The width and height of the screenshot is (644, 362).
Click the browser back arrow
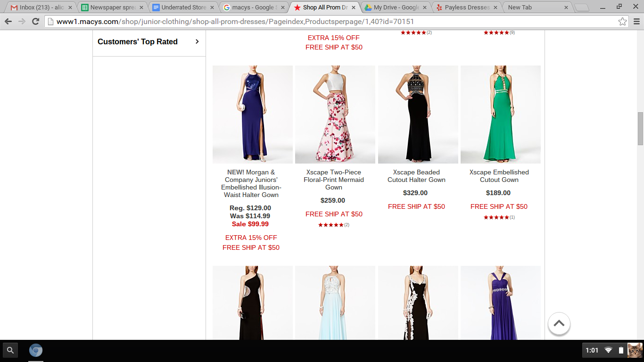8,22
